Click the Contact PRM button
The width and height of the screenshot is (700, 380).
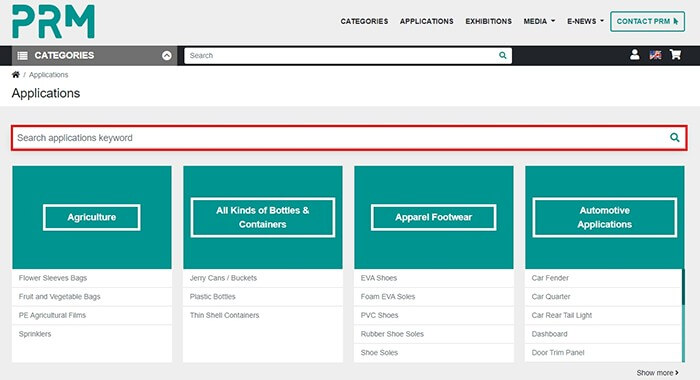coord(647,21)
